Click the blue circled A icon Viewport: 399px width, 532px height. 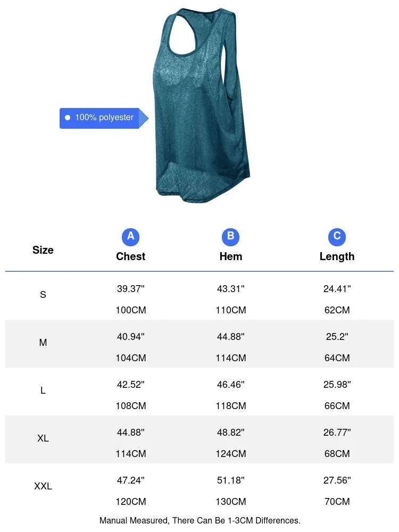pos(131,237)
